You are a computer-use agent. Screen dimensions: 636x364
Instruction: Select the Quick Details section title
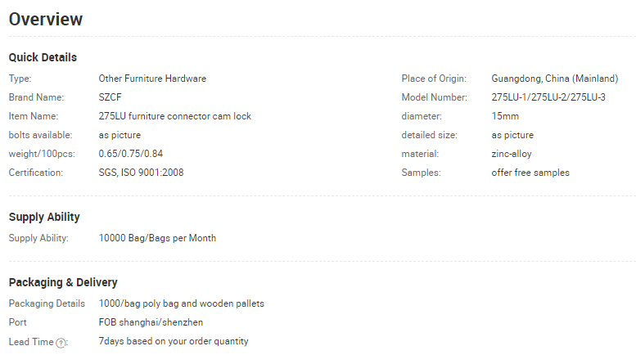click(x=43, y=57)
